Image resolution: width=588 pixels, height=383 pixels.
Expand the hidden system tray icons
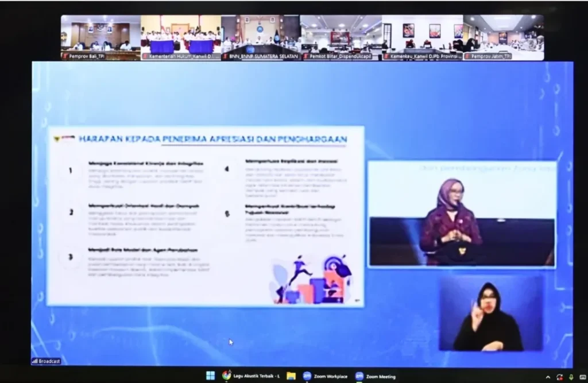pyautogui.click(x=548, y=377)
